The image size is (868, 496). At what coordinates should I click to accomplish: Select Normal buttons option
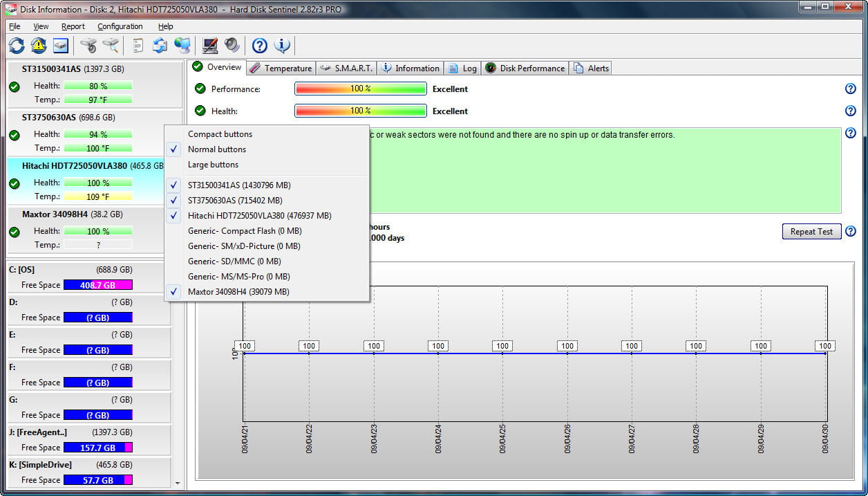click(x=266, y=149)
